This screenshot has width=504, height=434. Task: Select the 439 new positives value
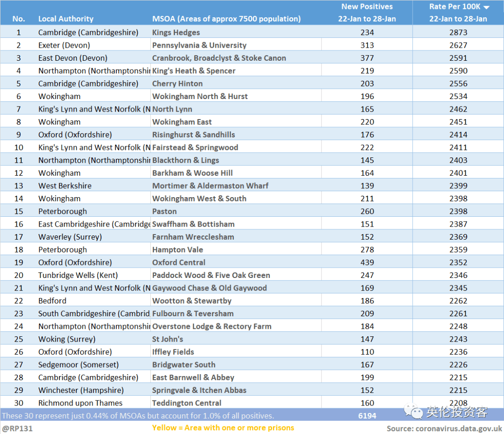pos(367,263)
